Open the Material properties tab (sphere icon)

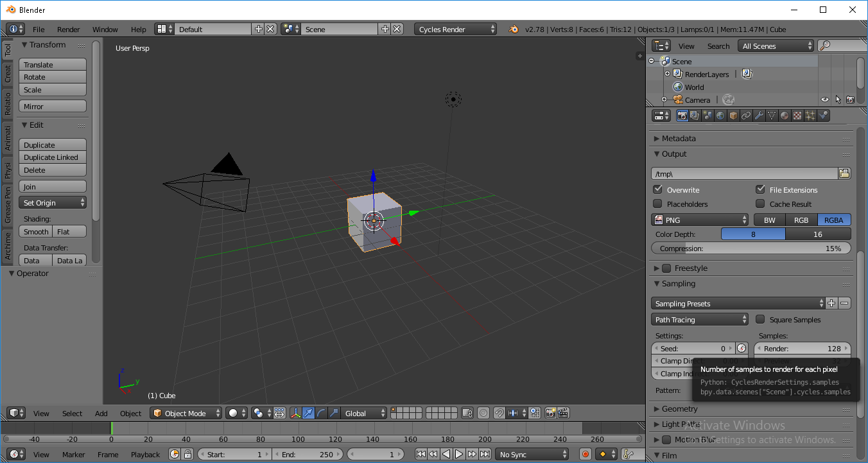point(785,116)
